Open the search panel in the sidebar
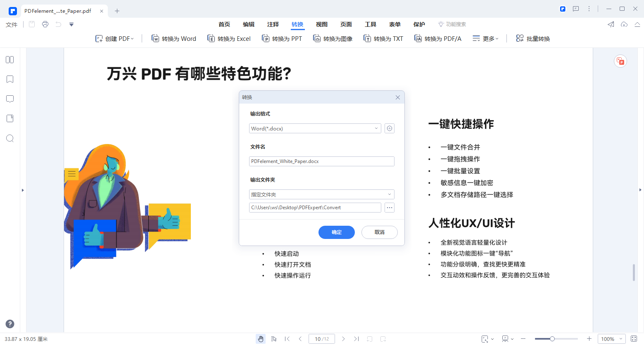644x345 pixels. (x=10, y=138)
